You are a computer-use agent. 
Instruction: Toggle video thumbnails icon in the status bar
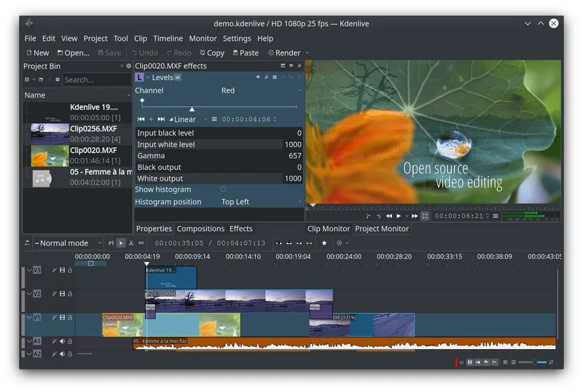[x=470, y=362]
